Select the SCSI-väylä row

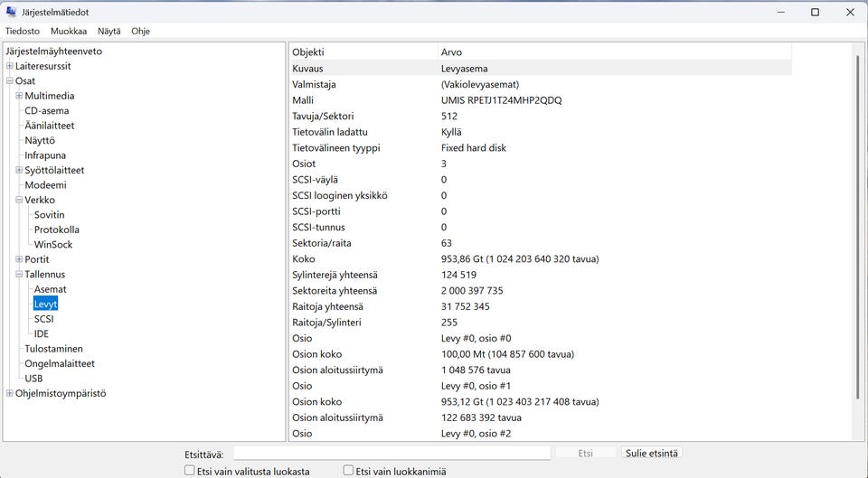541,180
